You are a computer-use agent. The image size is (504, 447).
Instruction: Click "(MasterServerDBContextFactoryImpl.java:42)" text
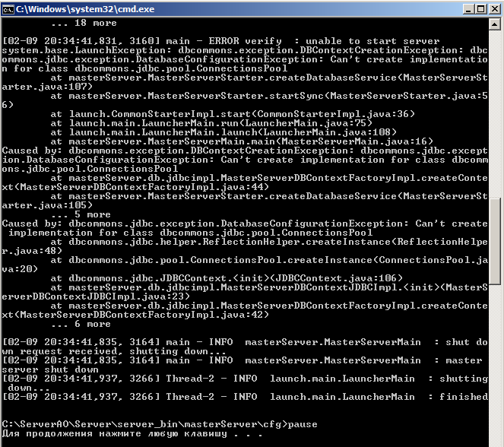tap(141, 315)
